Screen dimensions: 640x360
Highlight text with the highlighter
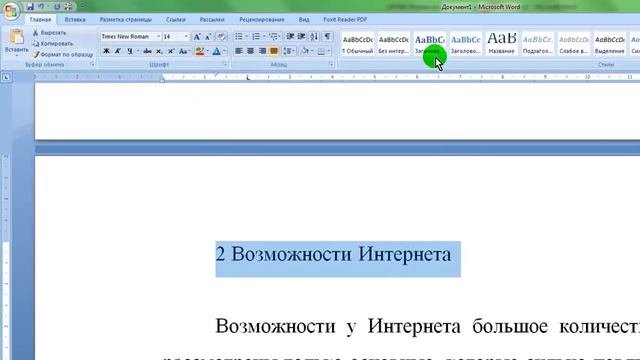[199, 51]
